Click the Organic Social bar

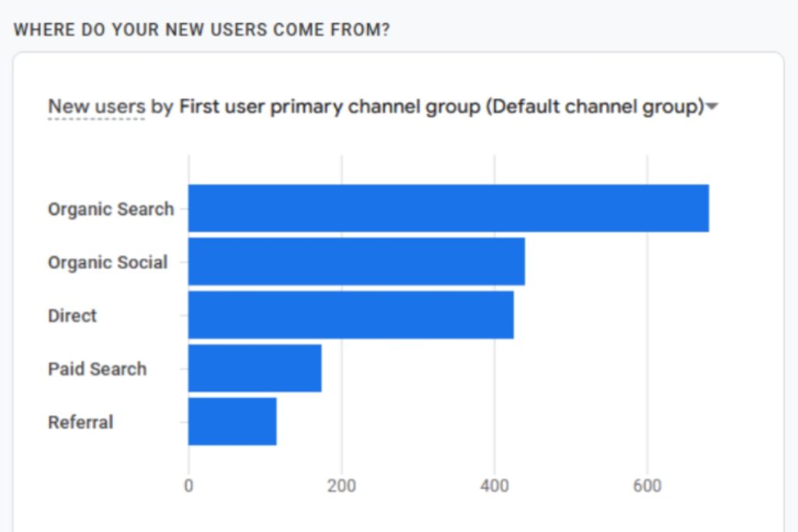pos(356,262)
